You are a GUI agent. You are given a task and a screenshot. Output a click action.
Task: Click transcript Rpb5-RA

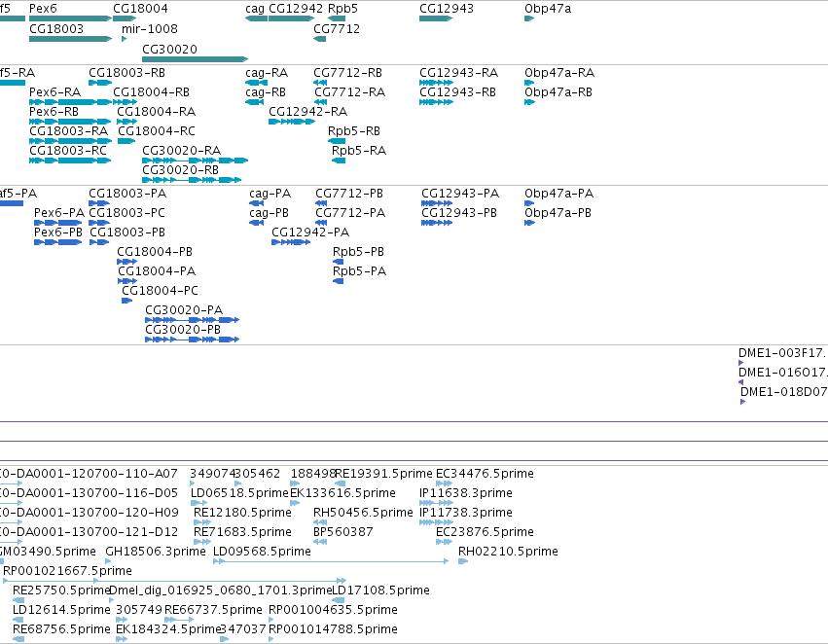(359, 151)
